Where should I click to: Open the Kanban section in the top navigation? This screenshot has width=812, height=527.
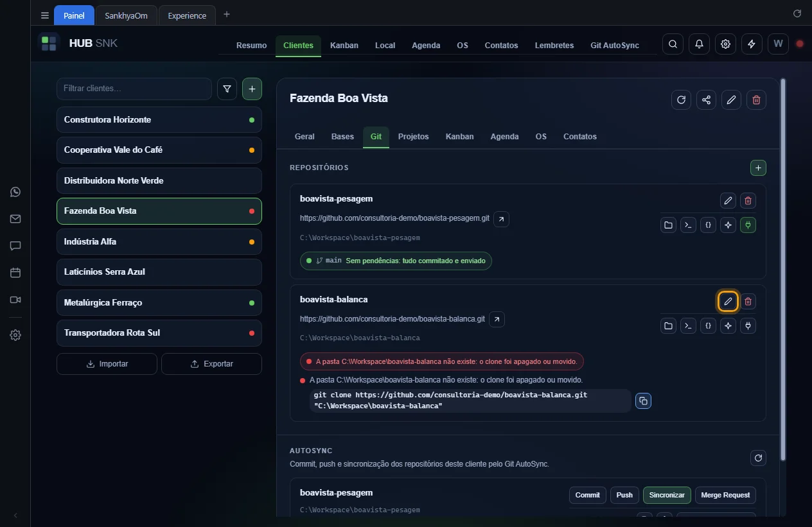coord(344,46)
